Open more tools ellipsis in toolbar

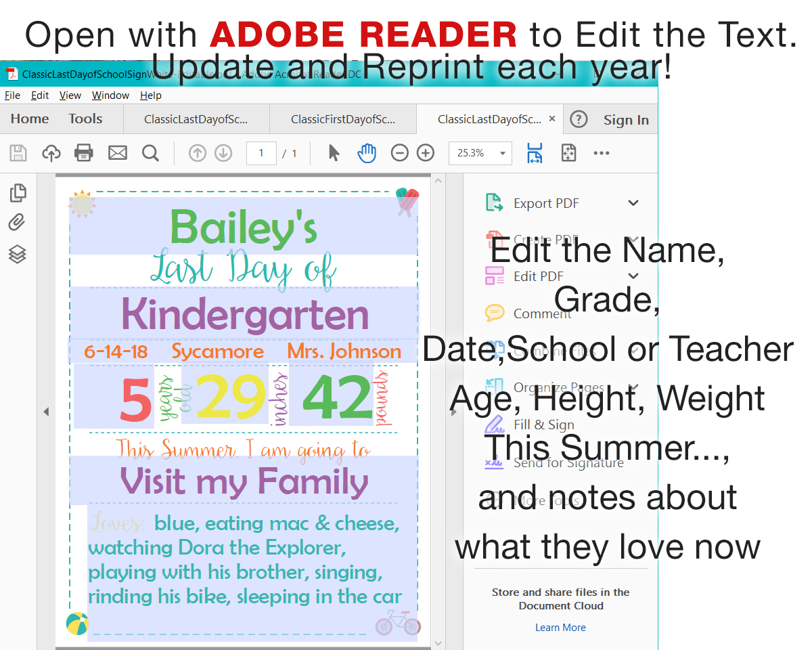coord(602,153)
